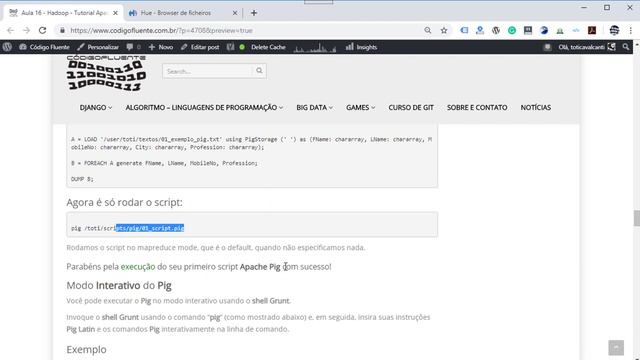
Task: Click the profile avatar icon in Chrome toolbar
Action: tap(614, 30)
